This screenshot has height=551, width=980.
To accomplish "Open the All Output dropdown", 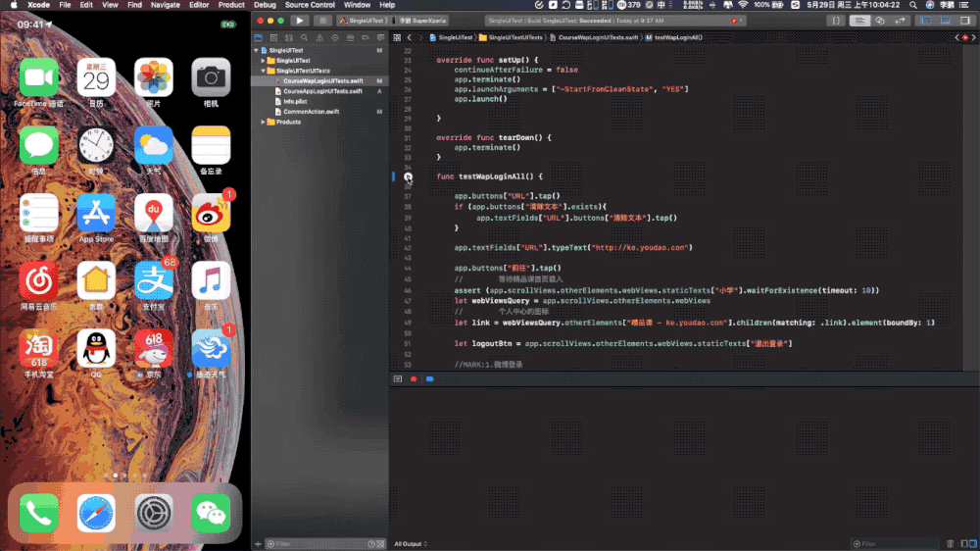I will coord(411,544).
